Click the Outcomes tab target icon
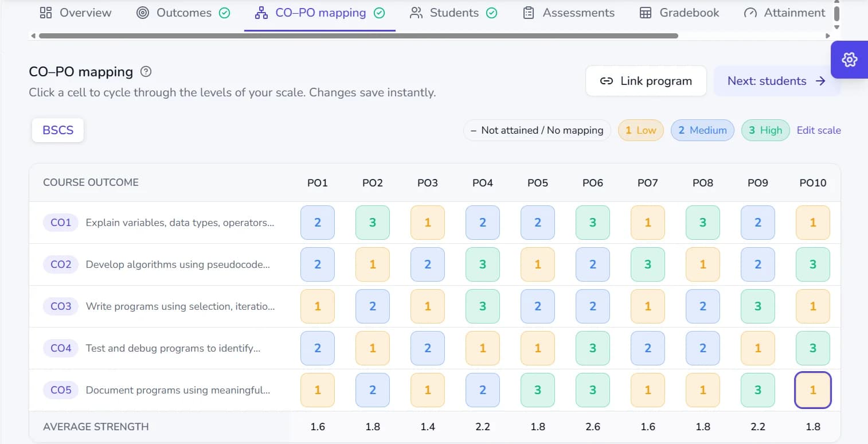Screen dimensions: 868x444 143,13
